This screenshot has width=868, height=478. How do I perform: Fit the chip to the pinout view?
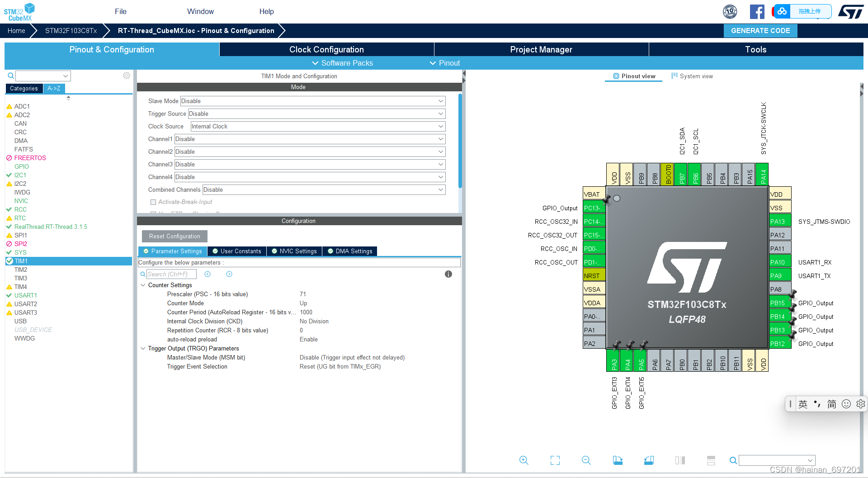555,460
